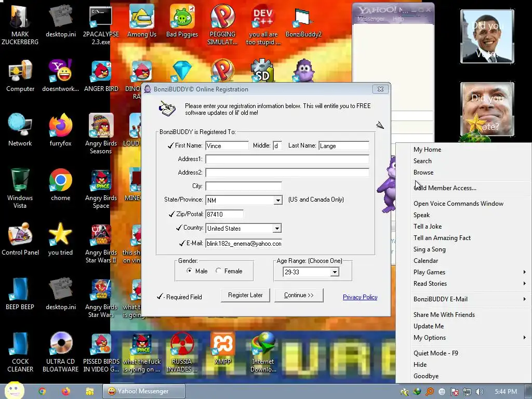Launch the chome browser shortcut
Image resolution: width=532 pixels, height=399 pixels.
tap(60, 184)
